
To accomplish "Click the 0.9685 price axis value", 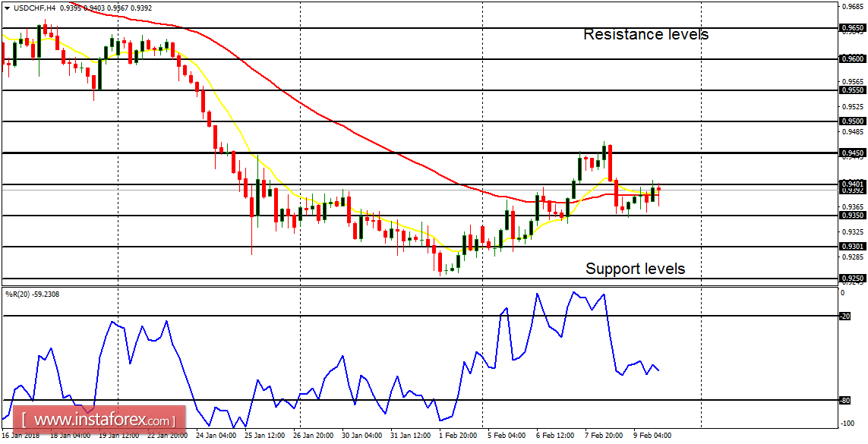I will pos(852,7).
